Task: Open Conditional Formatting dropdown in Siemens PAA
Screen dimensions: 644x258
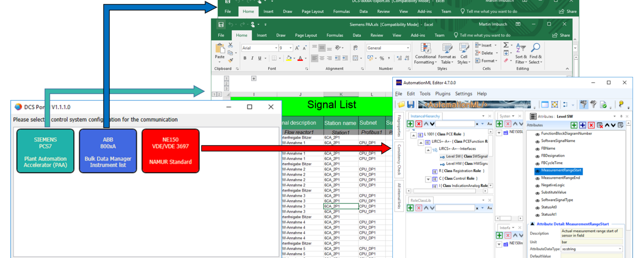Action: pyautogui.click(x=425, y=54)
